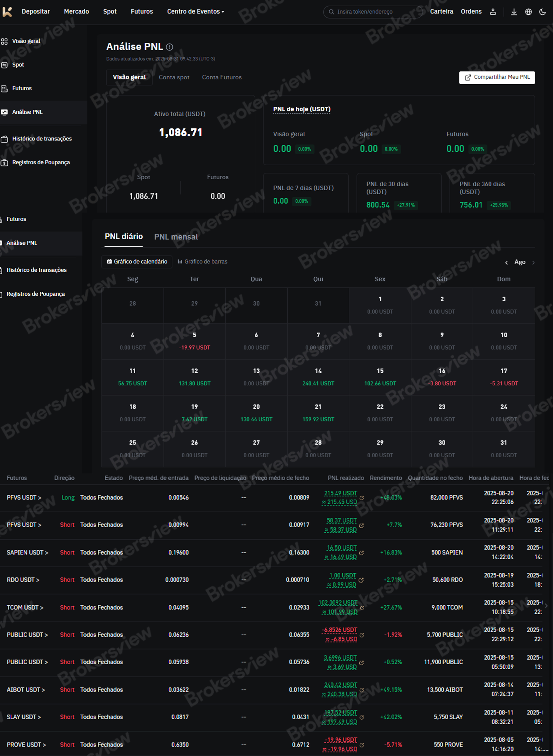
Task: Click the profile user icon in header
Action: [493, 12]
